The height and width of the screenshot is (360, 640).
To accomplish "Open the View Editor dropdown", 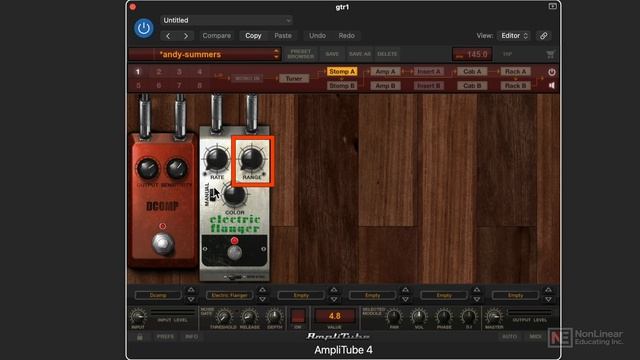I will [514, 36].
